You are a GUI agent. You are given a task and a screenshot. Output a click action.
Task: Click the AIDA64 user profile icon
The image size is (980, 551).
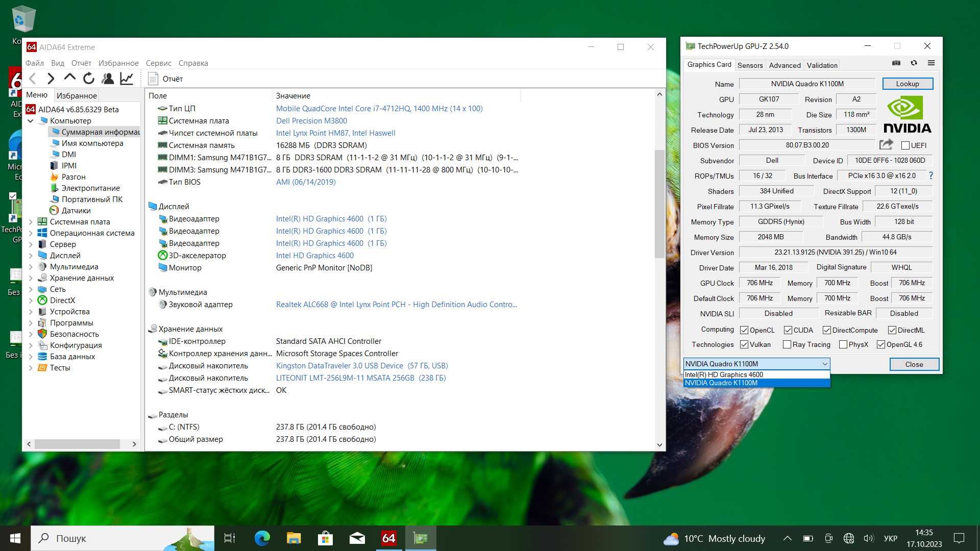click(108, 79)
